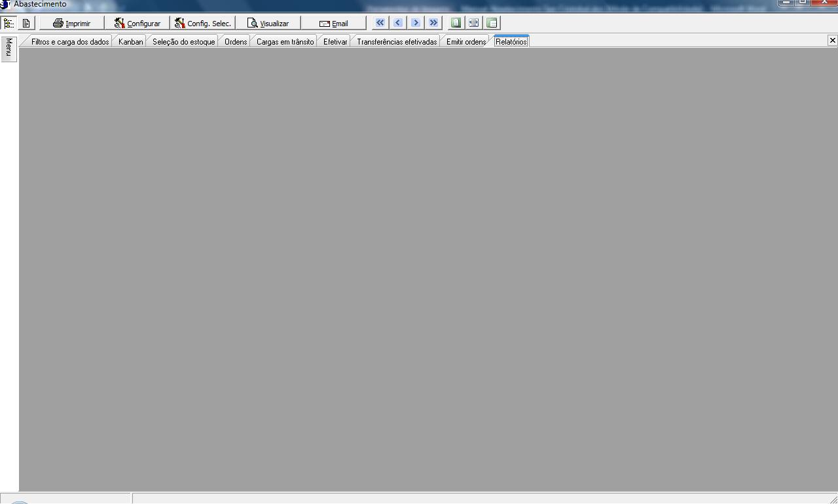Jump to last record with double-right arrow
This screenshot has width=838, height=504.
433,23
